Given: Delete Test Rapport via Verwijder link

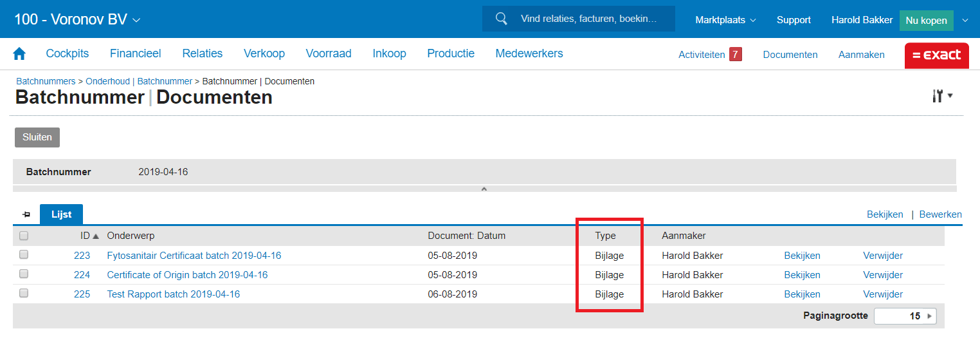Looking at the screenshot, I should tap(882, 294).
